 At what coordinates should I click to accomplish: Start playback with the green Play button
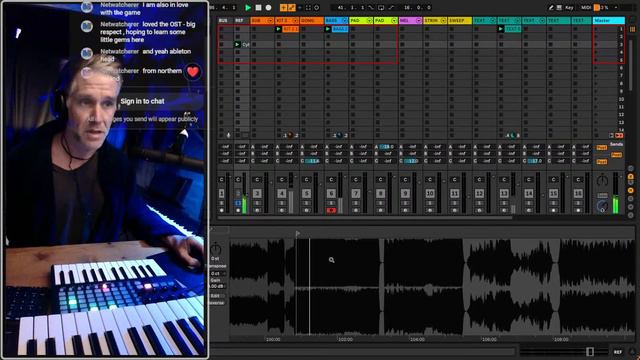[x=248, y=7]
